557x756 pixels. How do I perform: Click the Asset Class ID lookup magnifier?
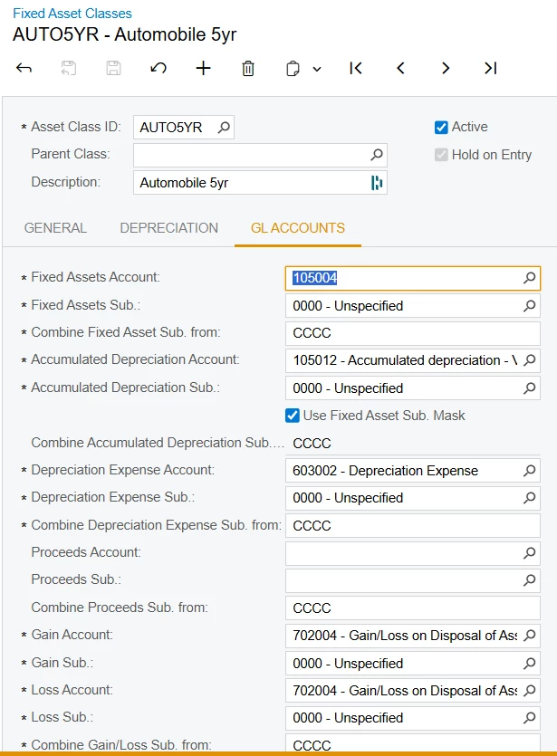224,128
